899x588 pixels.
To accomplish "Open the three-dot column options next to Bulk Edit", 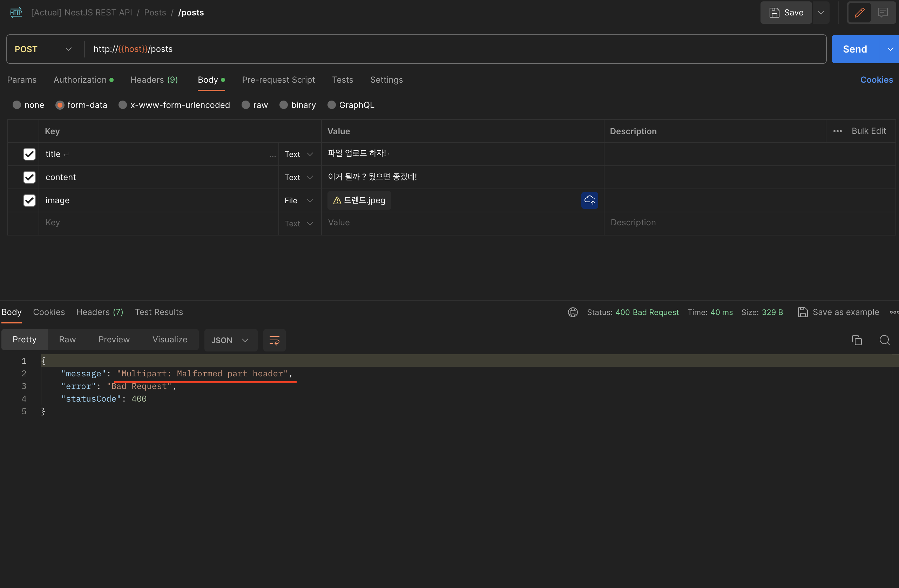I will (837, 131).
